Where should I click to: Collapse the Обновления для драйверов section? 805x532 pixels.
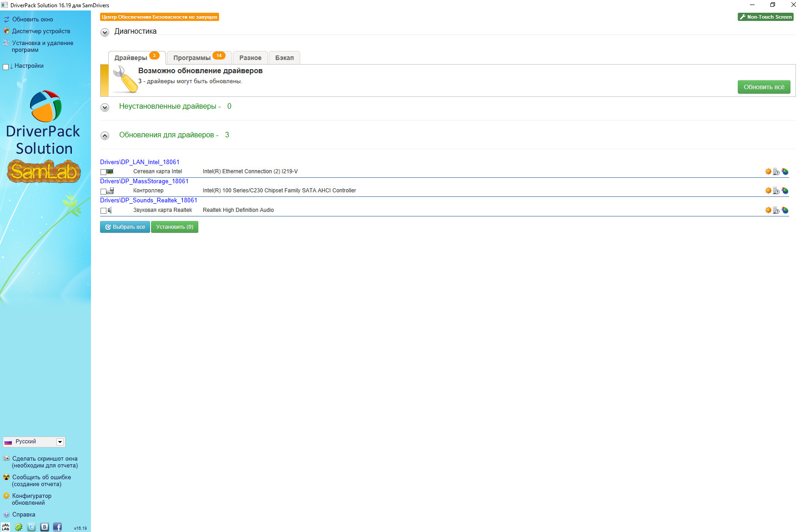(105, 136)
